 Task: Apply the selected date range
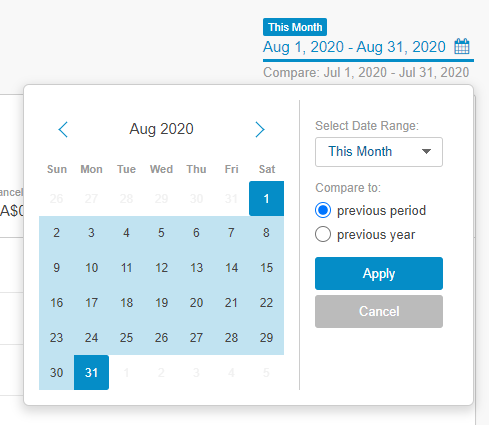point(379,273)
